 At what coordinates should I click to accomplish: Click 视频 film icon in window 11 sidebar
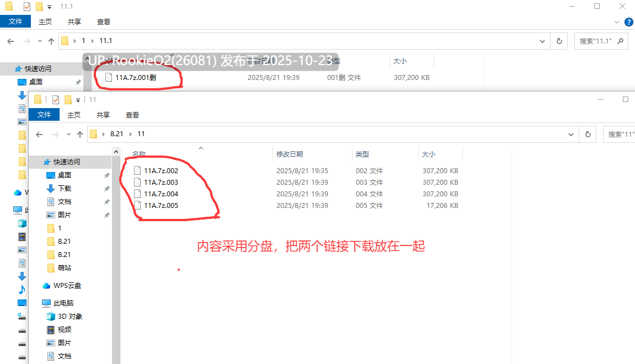pos(51,330)
